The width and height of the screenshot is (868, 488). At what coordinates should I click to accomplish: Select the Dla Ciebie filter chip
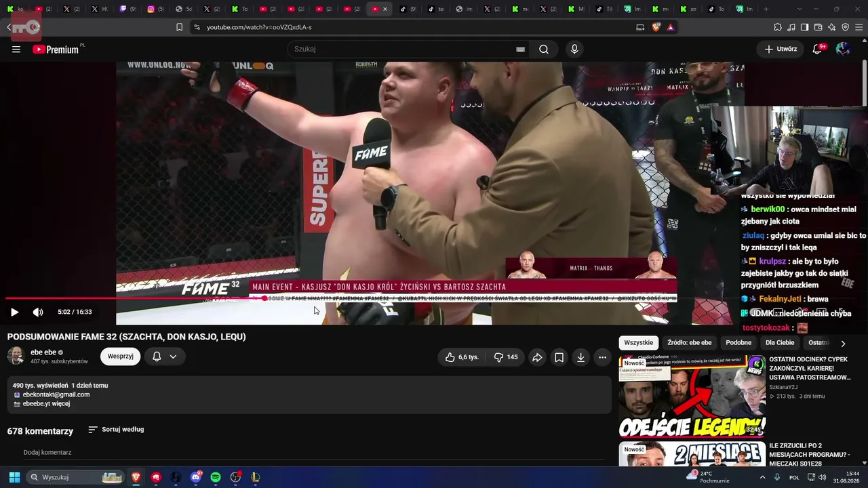(x=780, y=343)
